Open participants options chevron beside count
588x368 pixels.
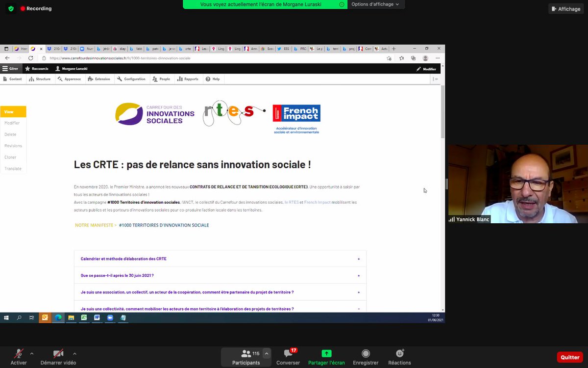point(267,353)
